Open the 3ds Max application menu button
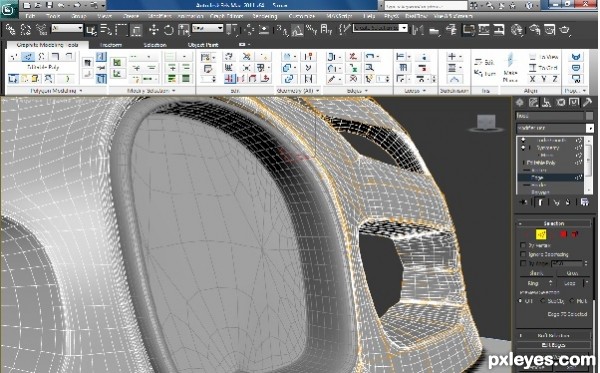The height and width of the screenshot is (373, 600). (x=8, y=9)
